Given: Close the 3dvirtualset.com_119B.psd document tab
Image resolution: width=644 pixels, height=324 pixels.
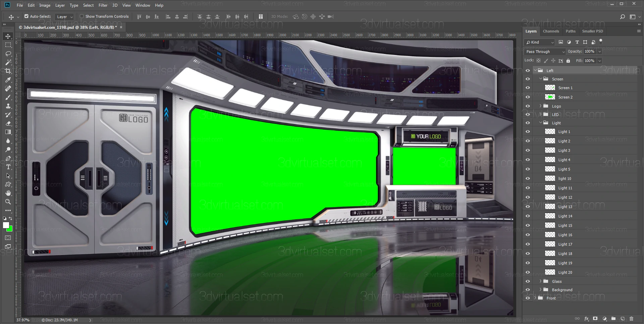Looking at the screenshot, I should point(121,27).
